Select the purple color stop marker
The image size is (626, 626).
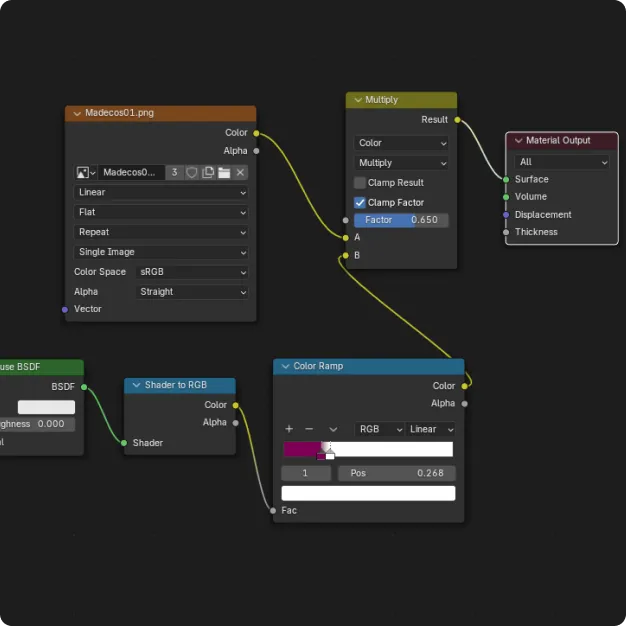pos(321,456)
